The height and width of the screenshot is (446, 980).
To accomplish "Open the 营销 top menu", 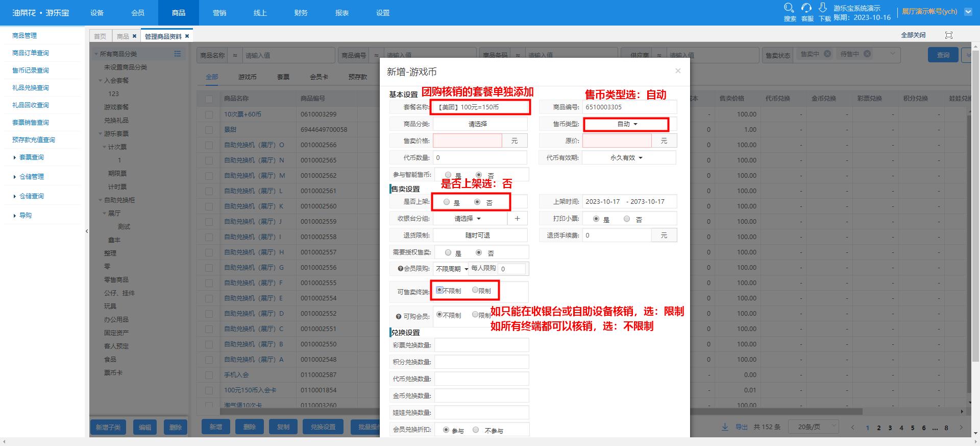I will 219,13.
